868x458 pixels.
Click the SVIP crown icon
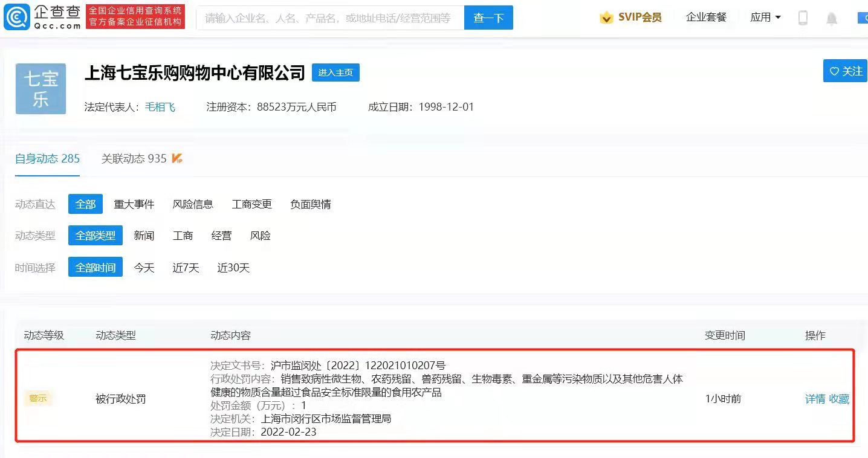pos(606,18)
